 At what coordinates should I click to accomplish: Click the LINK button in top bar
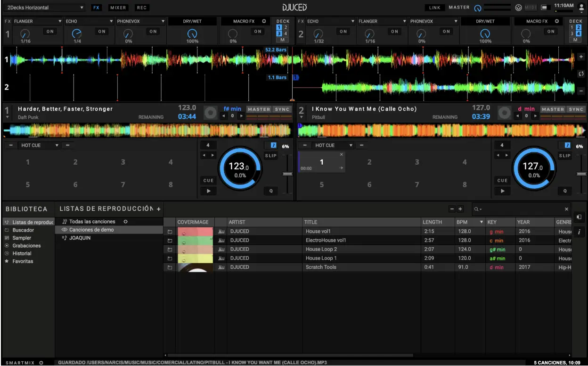434,8
